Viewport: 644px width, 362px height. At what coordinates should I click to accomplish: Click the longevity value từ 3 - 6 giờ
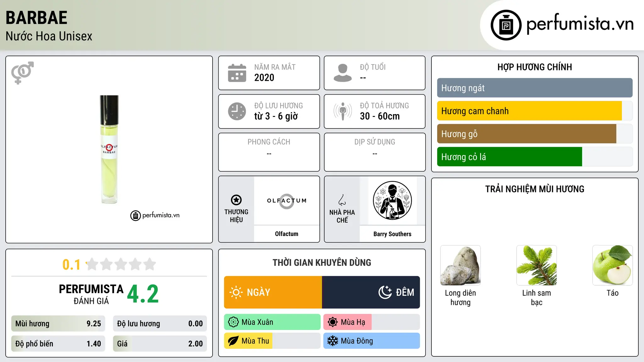pos(276,116)
